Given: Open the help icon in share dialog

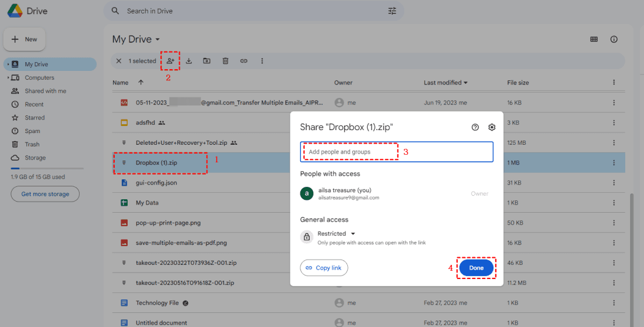Looking at the screenshot, I should click(x=475, y=127).
